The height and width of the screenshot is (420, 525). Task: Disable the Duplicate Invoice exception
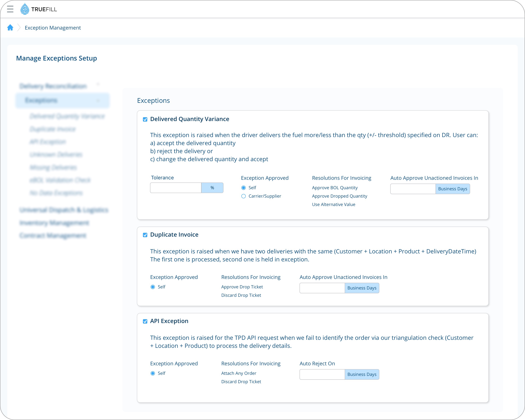[x=145, y=235]
